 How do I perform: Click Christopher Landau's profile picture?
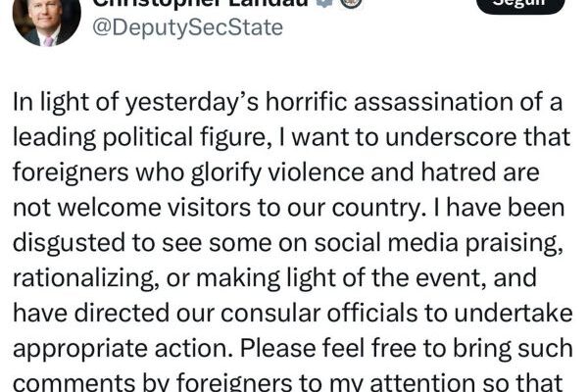coord(47,20)
